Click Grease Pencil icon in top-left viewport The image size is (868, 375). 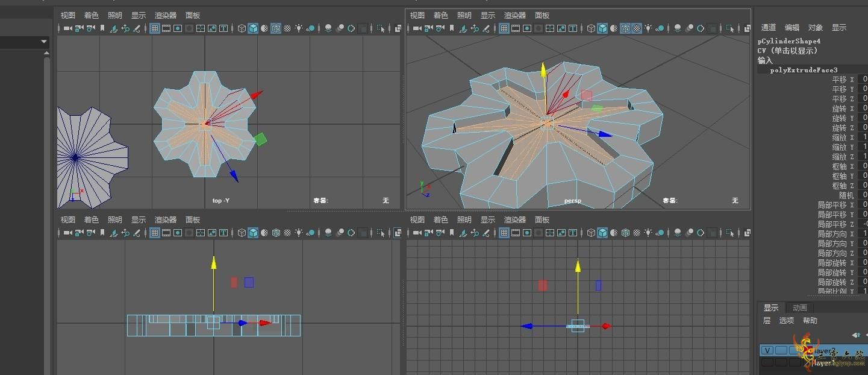(x=137, y=28)
